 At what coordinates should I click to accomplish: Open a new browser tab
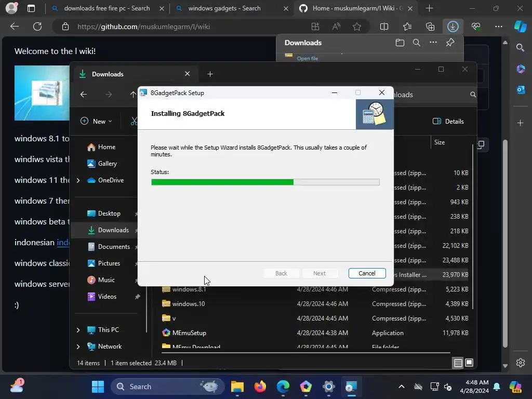(429, 8)
